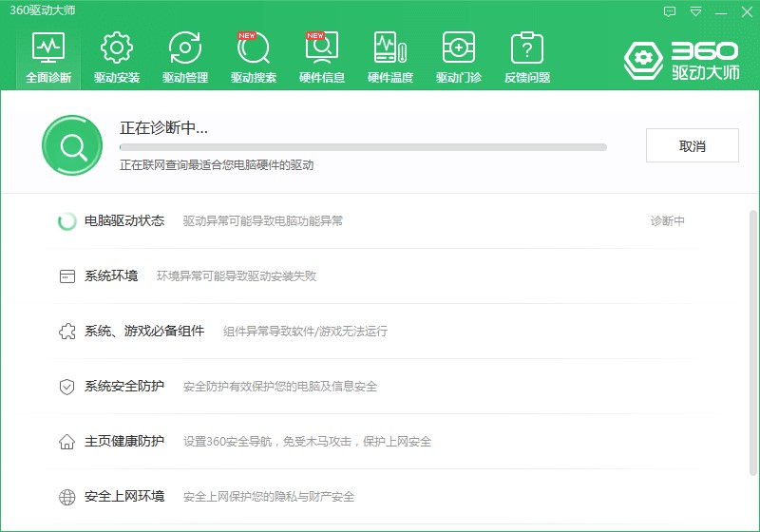Select 硬件温度 thermometer icon
This screenshot has width=760, height=532.
390,48
